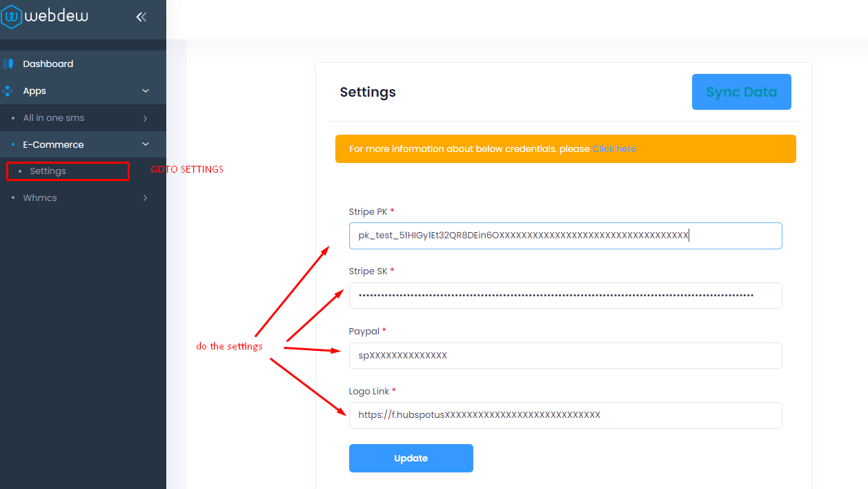
Task: Expand the All in one sms section
Action: pyautogui.click(x=145, y=117)
